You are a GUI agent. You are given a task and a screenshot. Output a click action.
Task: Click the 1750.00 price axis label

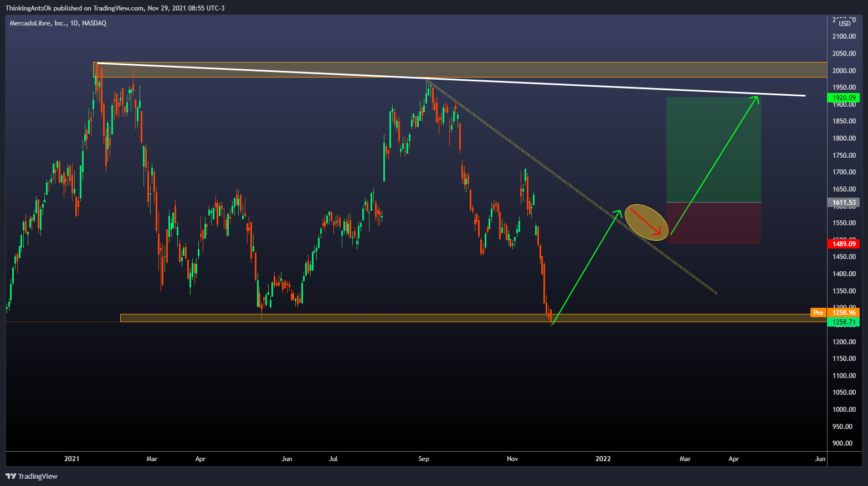coord(844,156)
